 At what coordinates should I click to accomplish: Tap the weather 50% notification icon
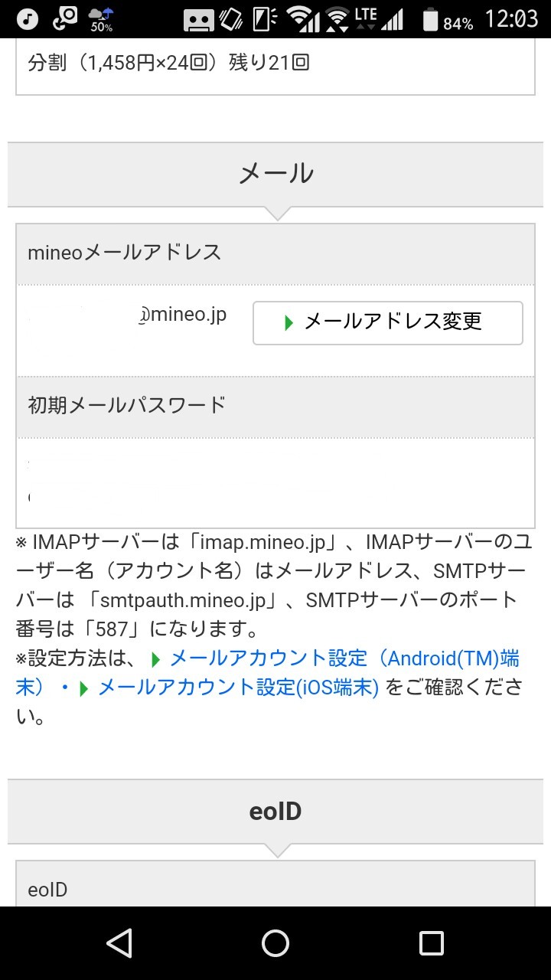click(101, 19)
